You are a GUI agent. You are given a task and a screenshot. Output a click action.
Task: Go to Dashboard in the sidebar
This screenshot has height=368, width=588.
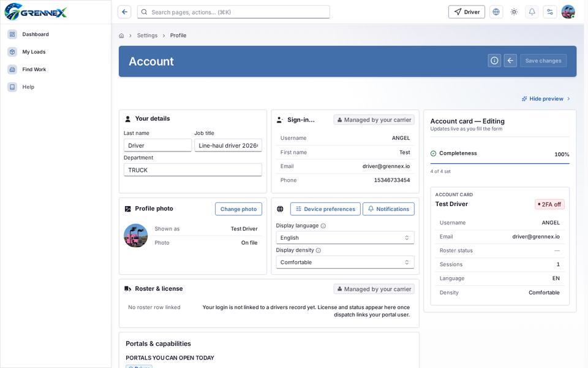pos(36,34)
